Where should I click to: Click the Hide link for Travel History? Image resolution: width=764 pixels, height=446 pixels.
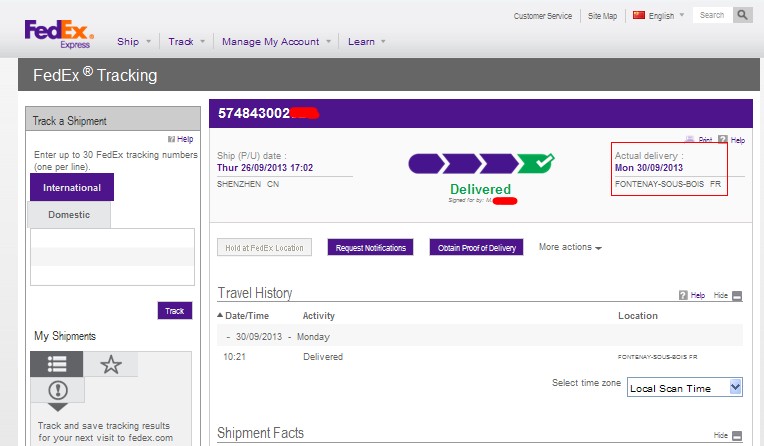721,295
